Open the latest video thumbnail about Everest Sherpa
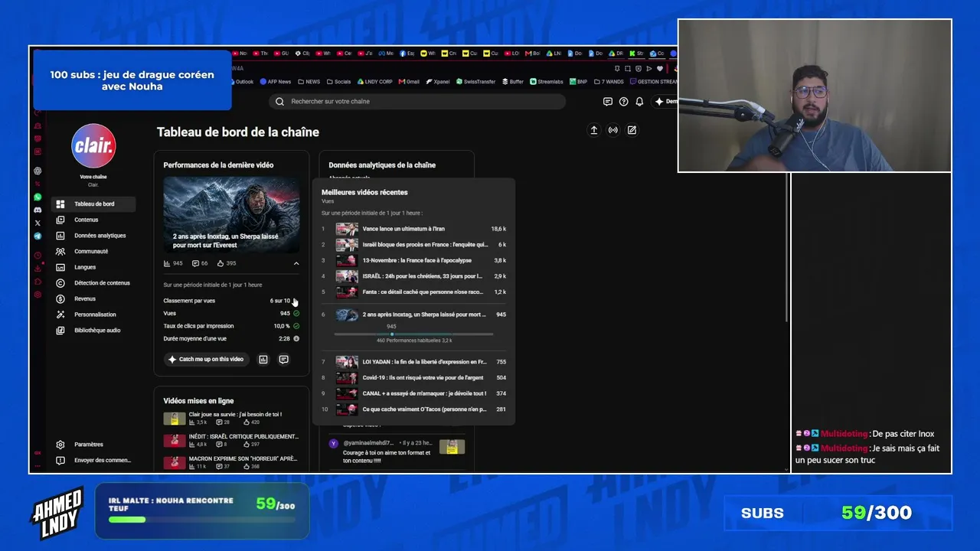The width and height of the screenshot is (980, 551). coord(231,215)
